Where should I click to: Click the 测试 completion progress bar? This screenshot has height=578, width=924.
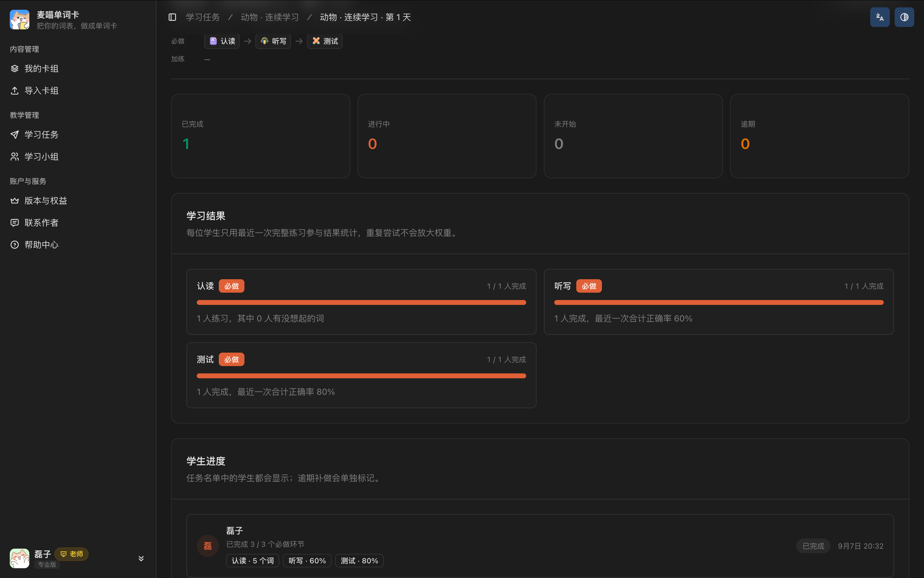click(x=361, y=376)
